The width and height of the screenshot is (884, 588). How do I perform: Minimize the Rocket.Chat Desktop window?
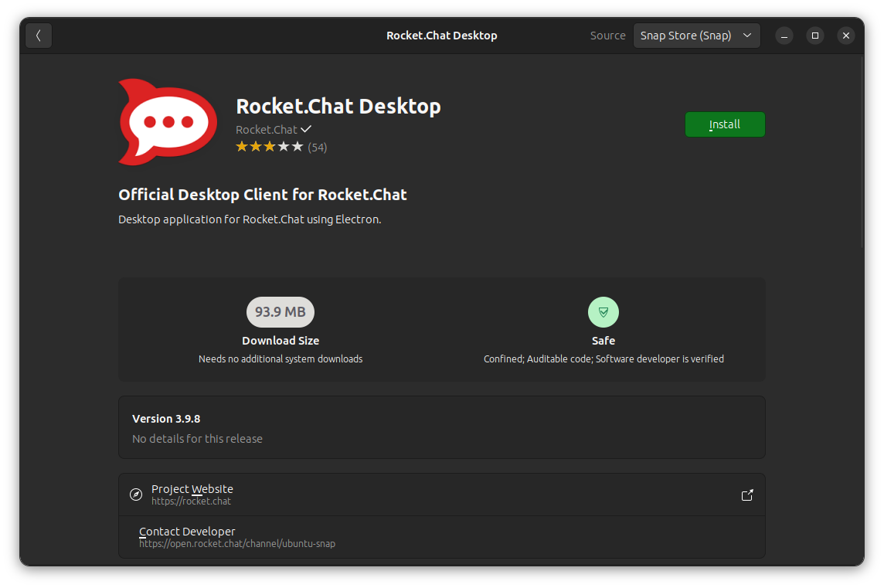[x=784, y=36]
